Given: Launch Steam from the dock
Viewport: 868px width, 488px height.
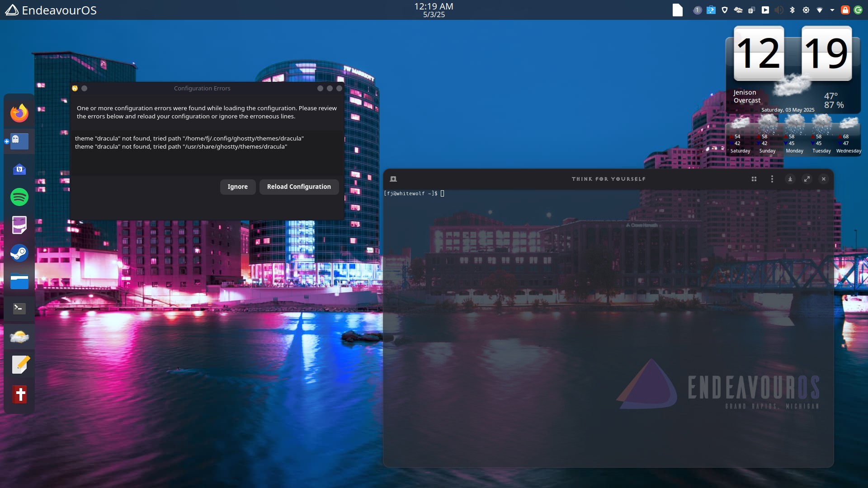Looking at the screenshot, I should click(19, 253).
